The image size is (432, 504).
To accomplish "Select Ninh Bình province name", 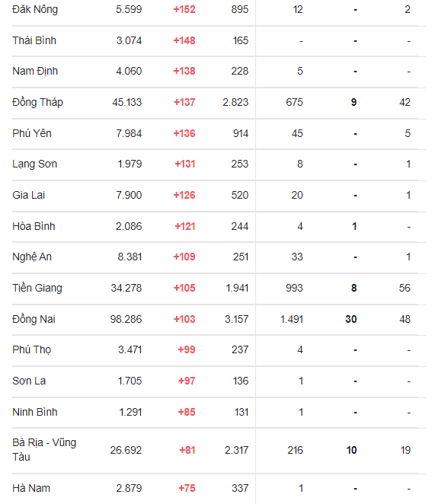I will (x=35, y=412).
